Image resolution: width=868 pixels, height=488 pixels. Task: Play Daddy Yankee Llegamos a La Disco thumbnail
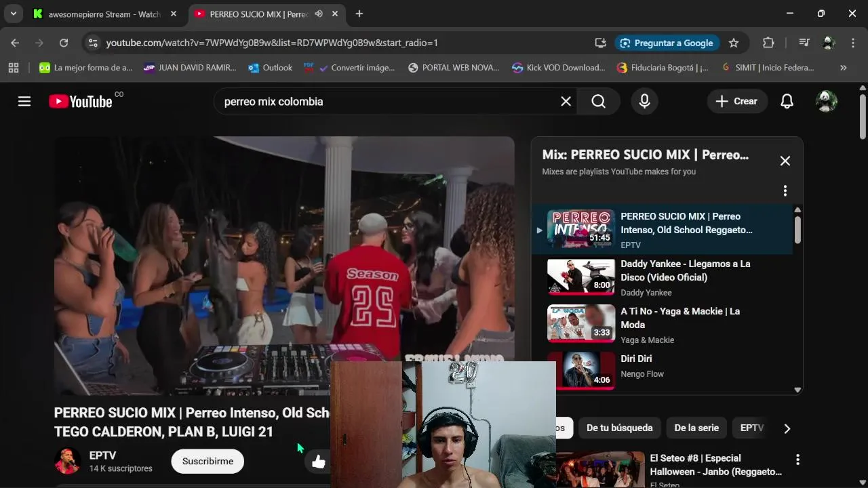click(581, 276)
